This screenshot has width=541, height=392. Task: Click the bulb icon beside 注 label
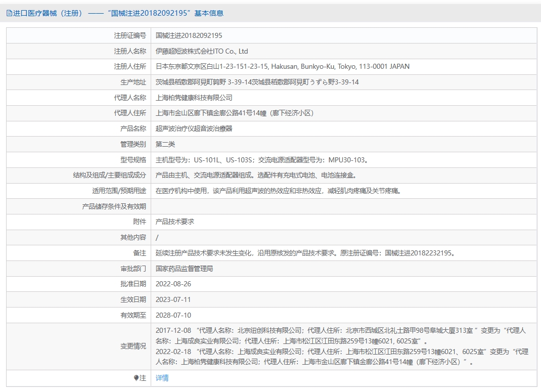click(137, 378)
